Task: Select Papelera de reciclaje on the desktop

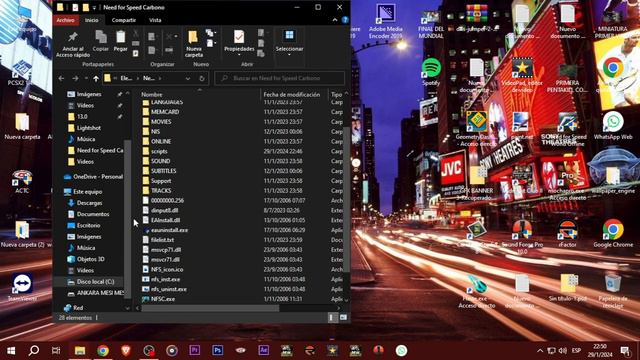Action: coord(613,292)
